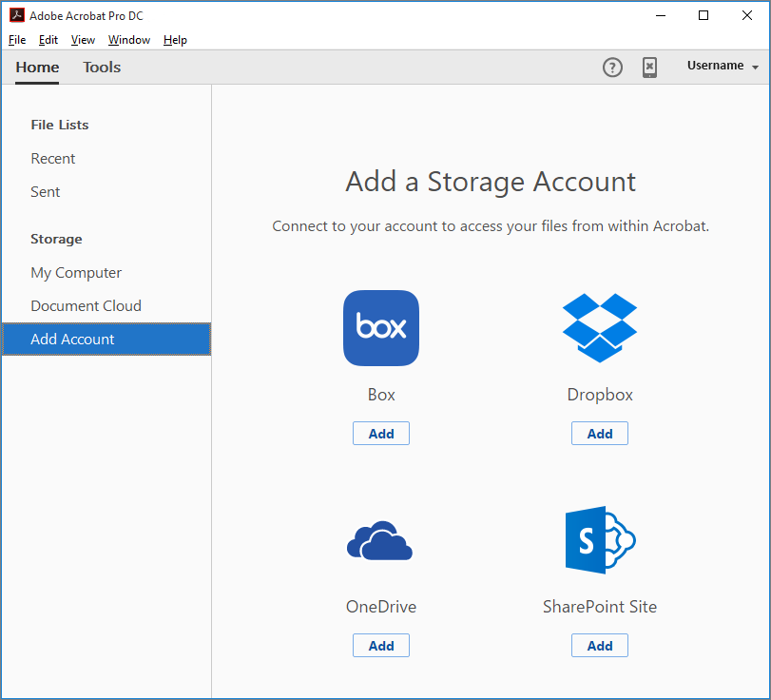771x700 pixels.
Task: Click the Dropbox logo icon
Action: pyautogui.click(x=599, y=327)
